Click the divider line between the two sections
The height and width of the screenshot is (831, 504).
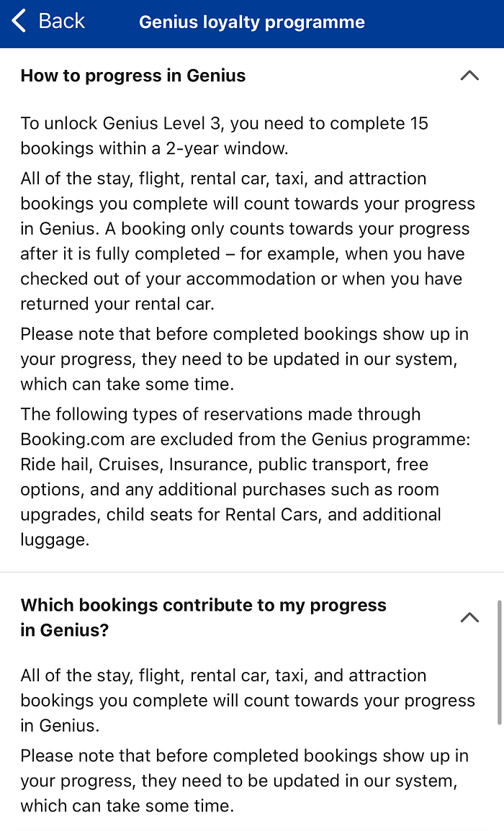[252, 572]
